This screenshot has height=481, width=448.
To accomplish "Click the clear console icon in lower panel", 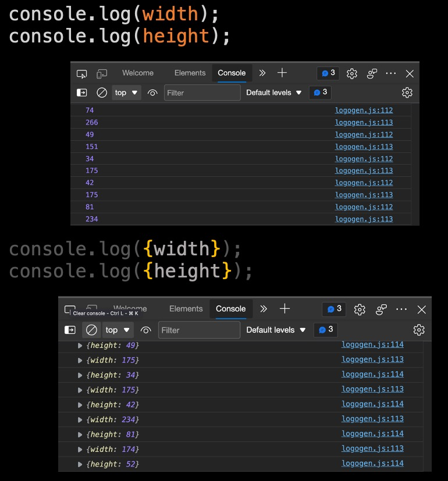I will [91, 330].
